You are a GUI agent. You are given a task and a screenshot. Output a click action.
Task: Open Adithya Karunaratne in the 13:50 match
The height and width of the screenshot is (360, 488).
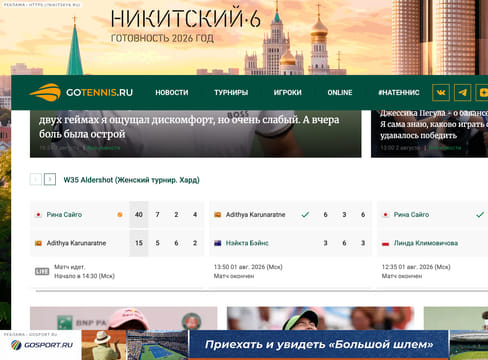(256, 215)
